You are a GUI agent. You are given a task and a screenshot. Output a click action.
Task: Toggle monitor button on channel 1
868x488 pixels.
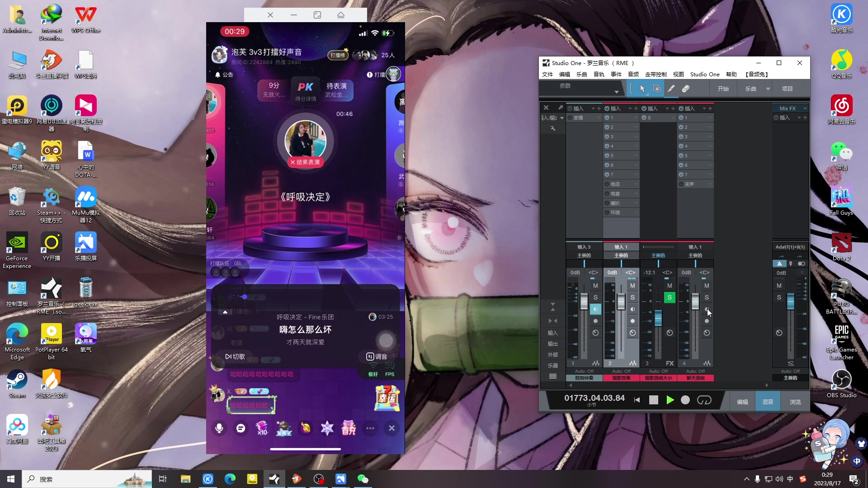coord(595,309)
